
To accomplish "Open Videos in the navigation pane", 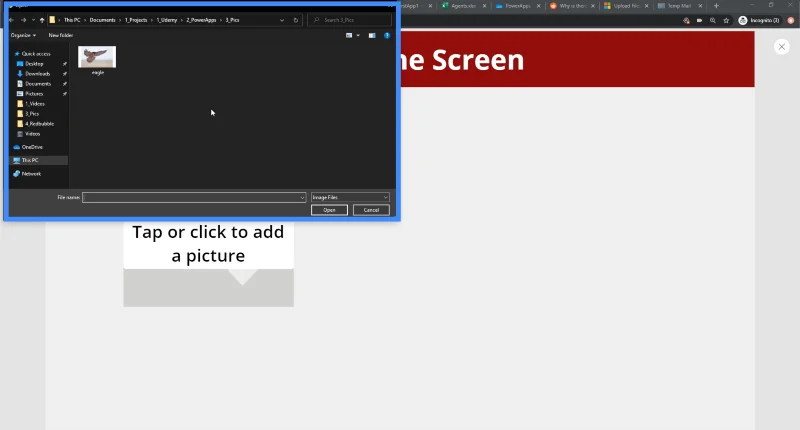I will point(32,134).
